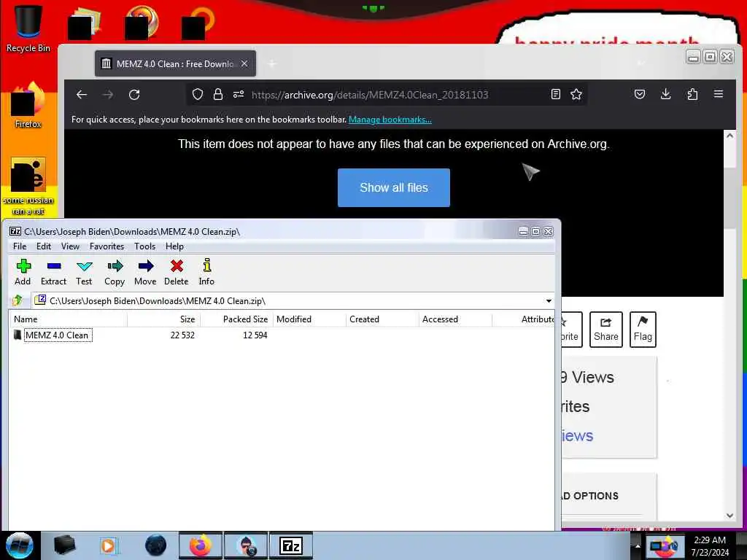
Task: Open the taskbar clock showing 2:29 AM
Action: pyautogui.click(x=710, y=546)
